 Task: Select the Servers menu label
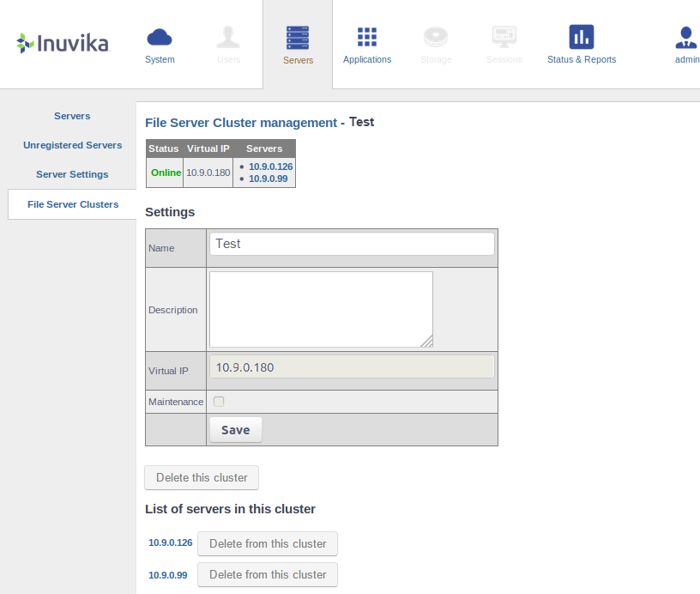click(299, 60)
